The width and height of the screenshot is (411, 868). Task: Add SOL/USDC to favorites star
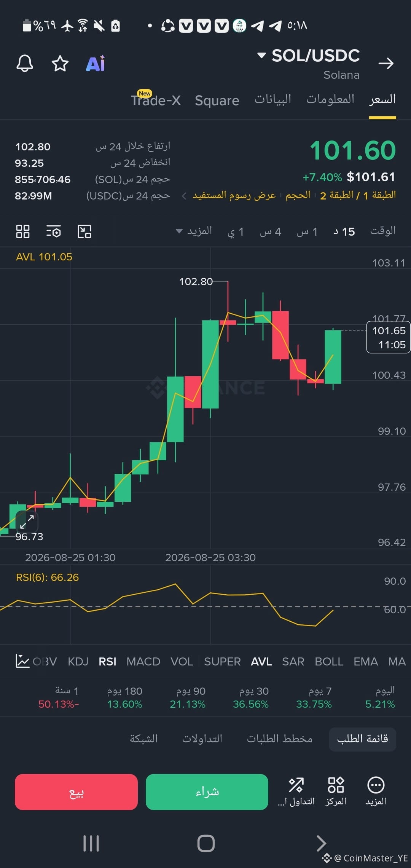pyautogui.click(x=60, y=63)
